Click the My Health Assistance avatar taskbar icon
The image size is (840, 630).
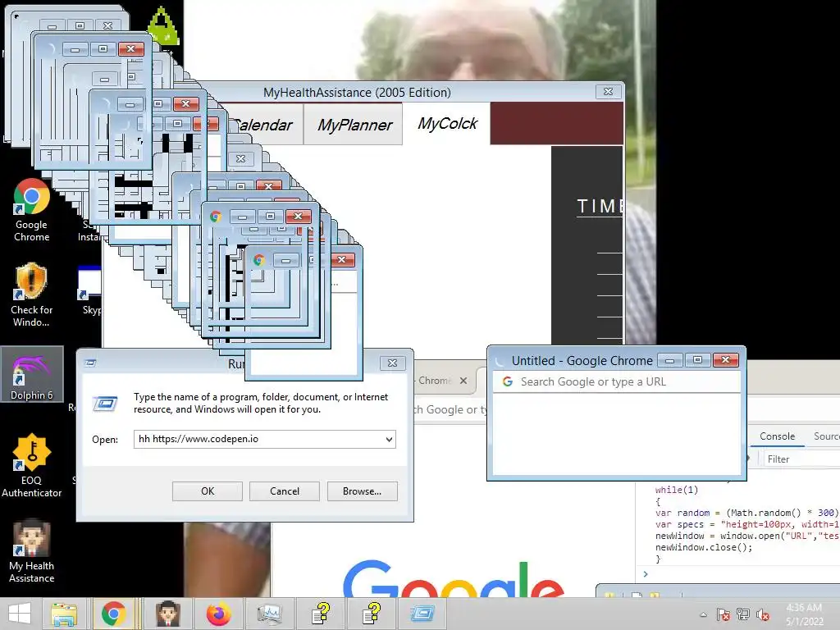click(167, 614)
